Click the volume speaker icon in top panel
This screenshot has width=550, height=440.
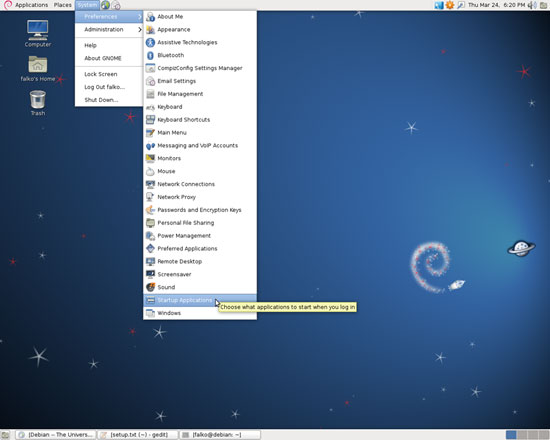pyautogui.click(x=532, y=5)
